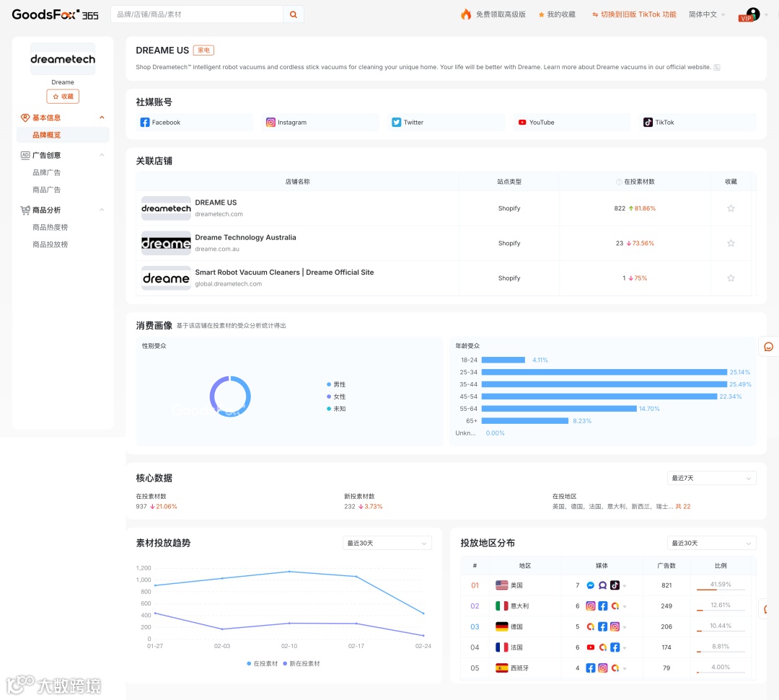
Task: Open 我的收藏 in the top bar
Action: coord(557,14)
